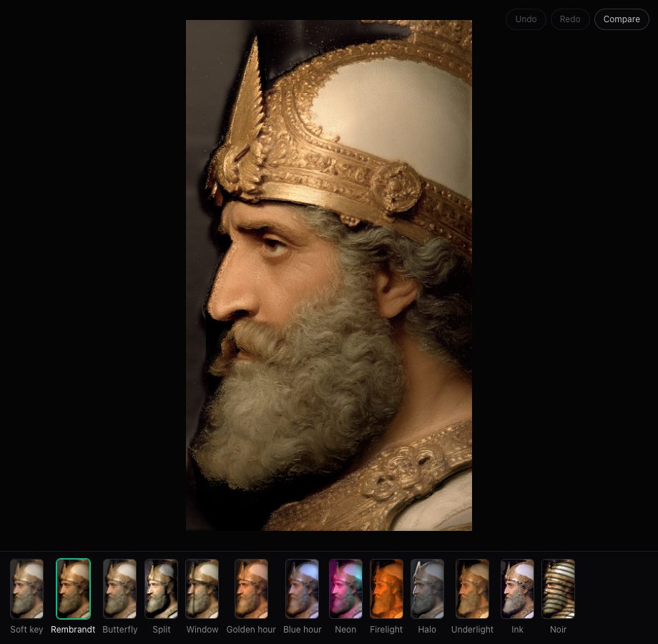This screenshot has height=644, width=658.
Task: Click the 'Rembrandt' label text
Action: pos(73,629)
